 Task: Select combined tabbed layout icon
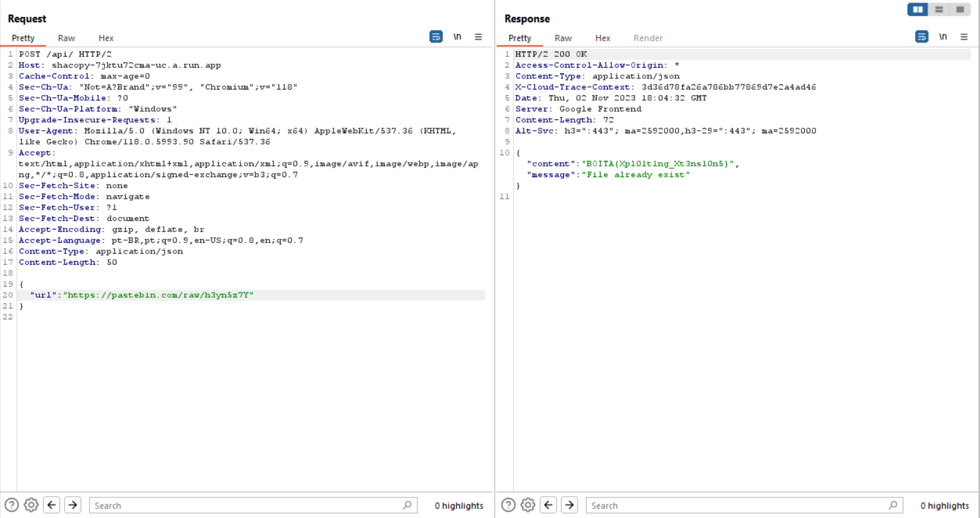[960, 9]
